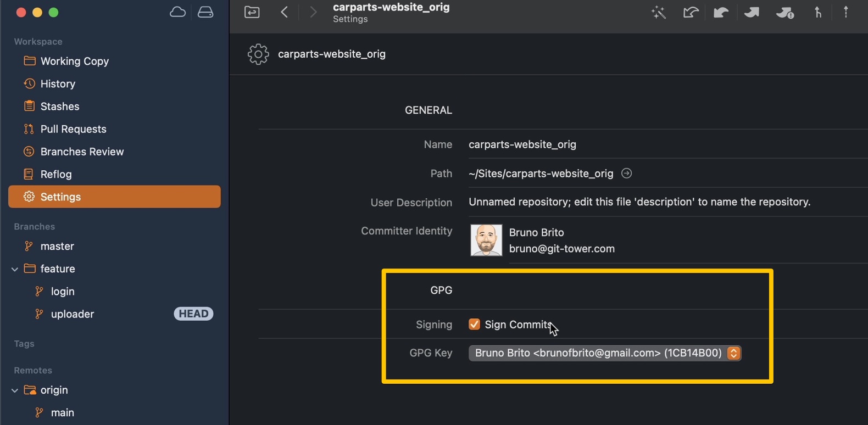The width and height of the screenshot is (868, 425).
Task: Click the User Description text field
Action: 639,202
